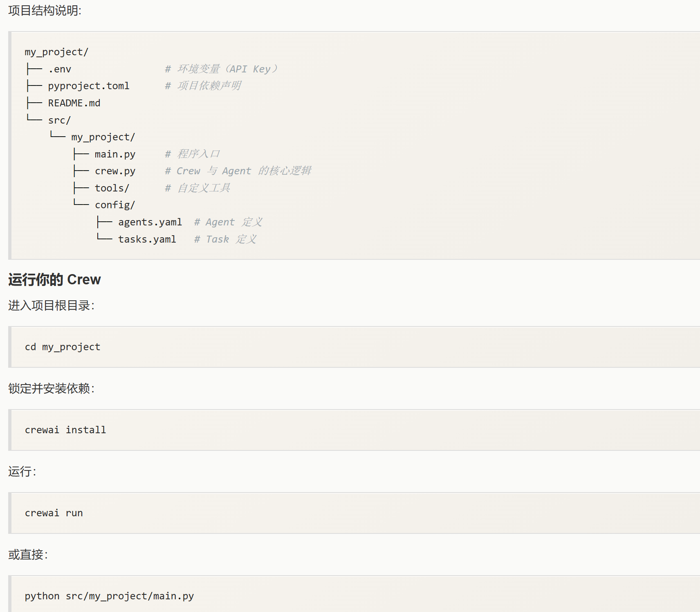Image resolution: width=700 pixels, height=612 pixels.
Task: Click the 'crewai run' command
Action: (x=54, y=513)
